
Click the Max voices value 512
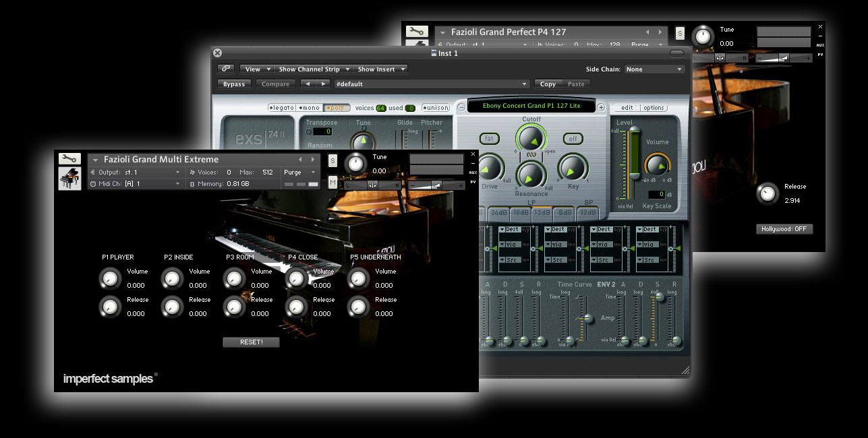coord(268,173)
